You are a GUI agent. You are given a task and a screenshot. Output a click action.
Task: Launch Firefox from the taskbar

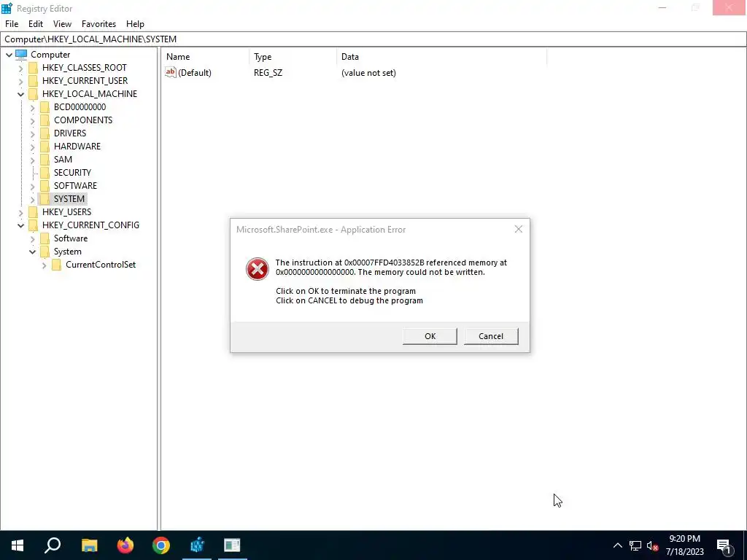coord(125,545)
